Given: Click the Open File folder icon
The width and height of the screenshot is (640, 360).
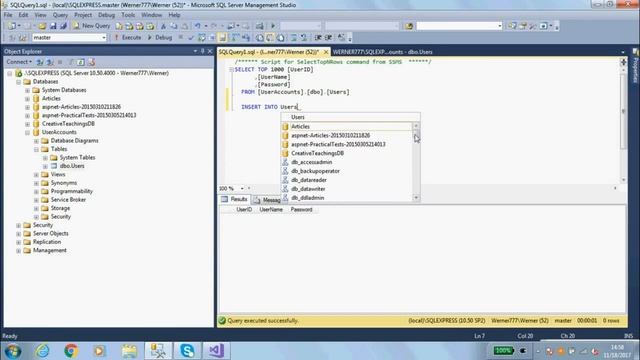Looking at the screenshot, I should click(42, 26).
